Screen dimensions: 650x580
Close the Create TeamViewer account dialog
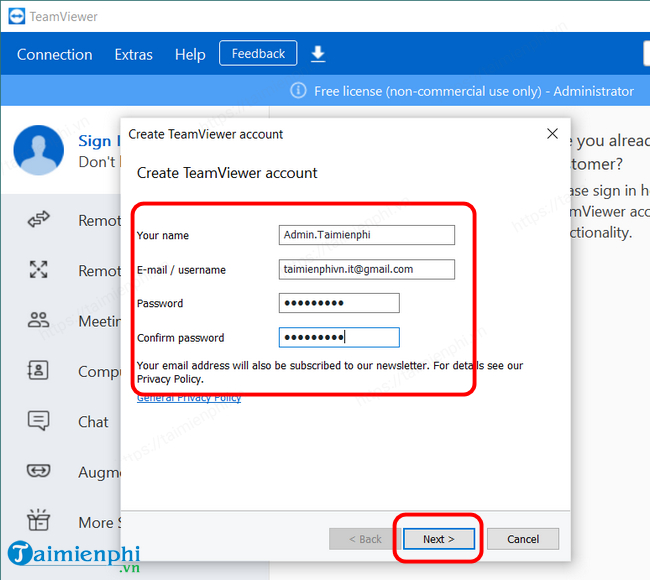(x=552, y=133)
